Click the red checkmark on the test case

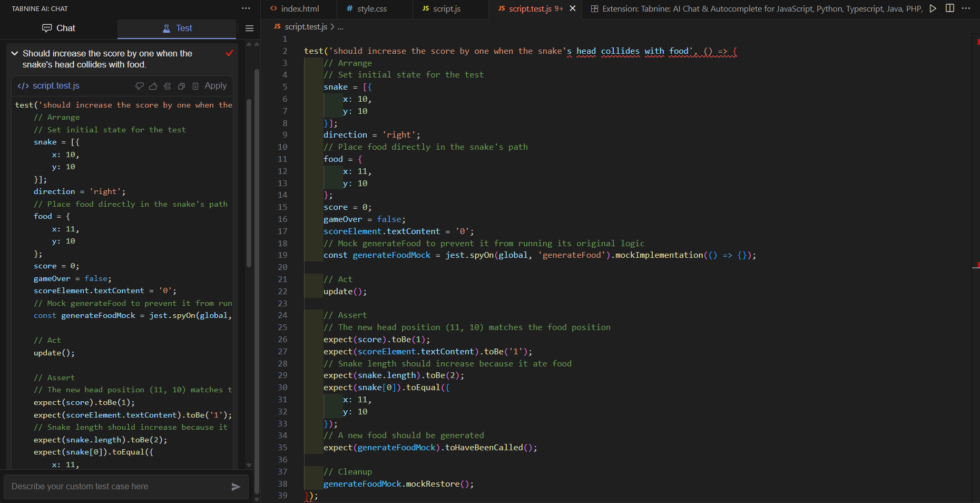point(229,53)
